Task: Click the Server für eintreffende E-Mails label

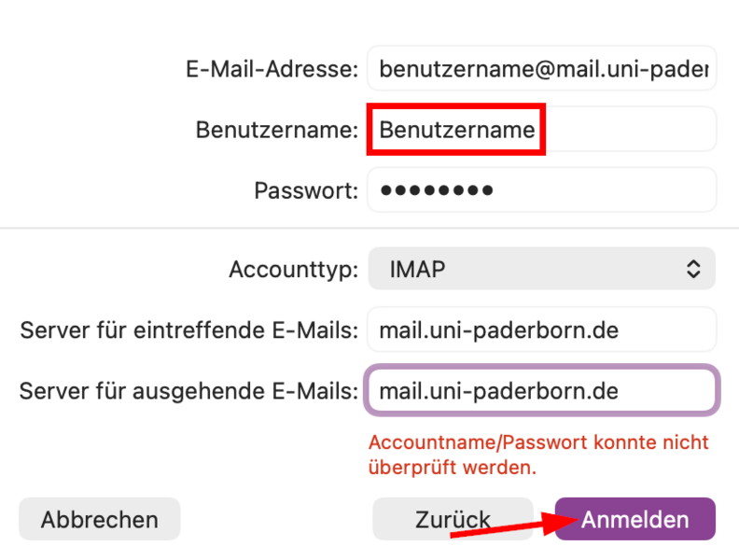Action: pos(188,330)
